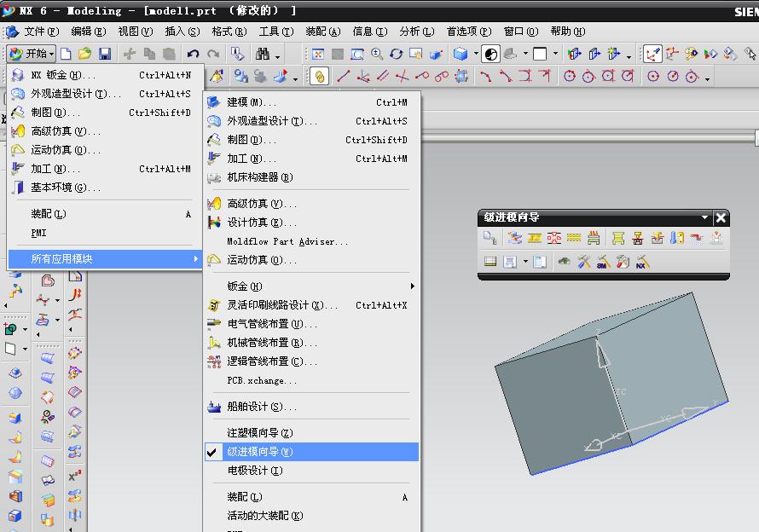Click the Open folder icon
The image size is (759, 532).
tap(84, 53)
